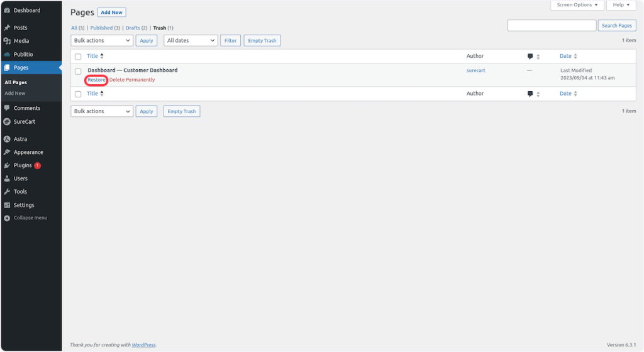Image resolution: width=644 pixels, height=352 pixels.
Task: Open the All dates filter dropdown
Action: point(191,40)
